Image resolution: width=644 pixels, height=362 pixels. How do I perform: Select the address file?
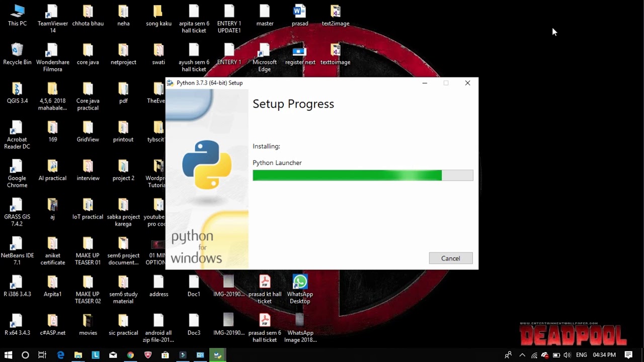(x=158, y=286)
